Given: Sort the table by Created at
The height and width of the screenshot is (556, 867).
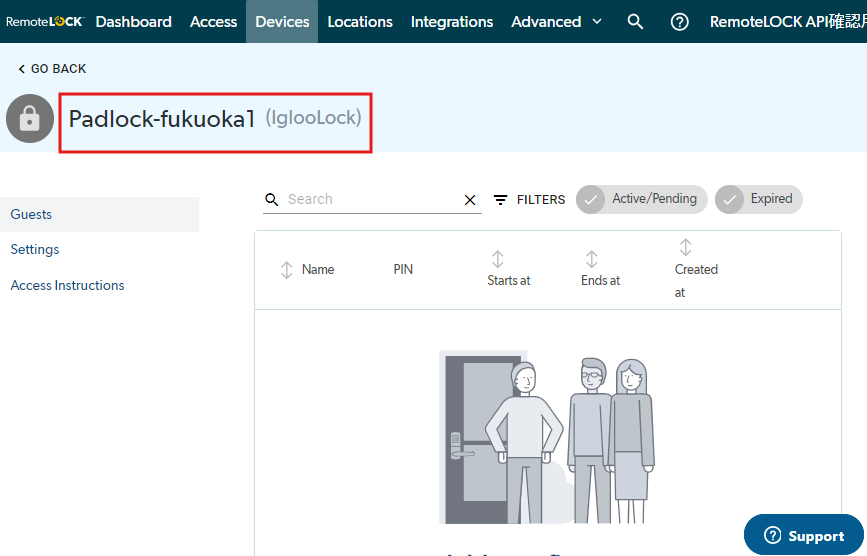Looking at the screenshot, I should (x=696, y=269).
